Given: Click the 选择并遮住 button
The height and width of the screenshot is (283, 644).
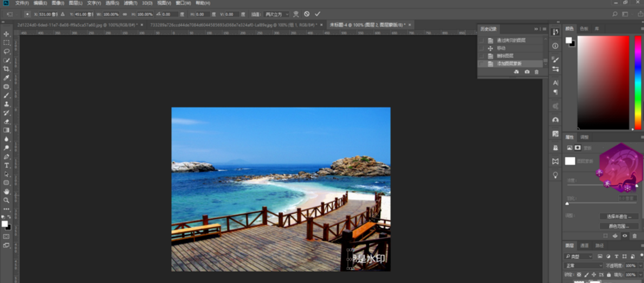Looking at the screenshot, I should [619, 217].
